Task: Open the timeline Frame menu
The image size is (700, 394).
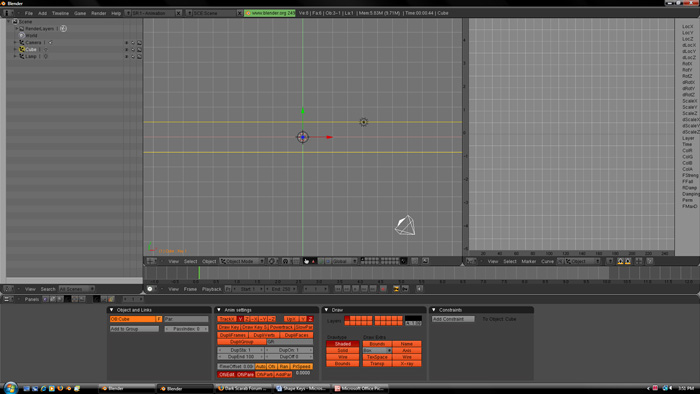Action: tap(190, 289)
